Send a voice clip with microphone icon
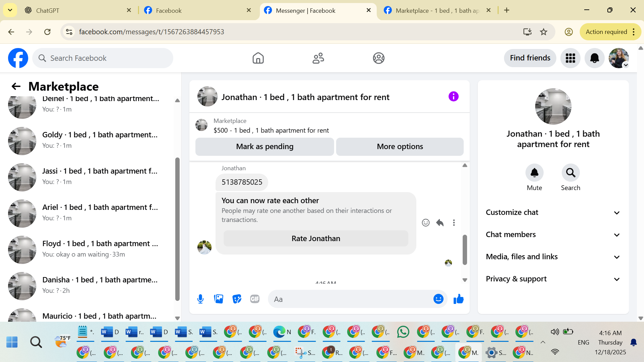This screenshot has width=644, height=362. [x=200, y=299]
